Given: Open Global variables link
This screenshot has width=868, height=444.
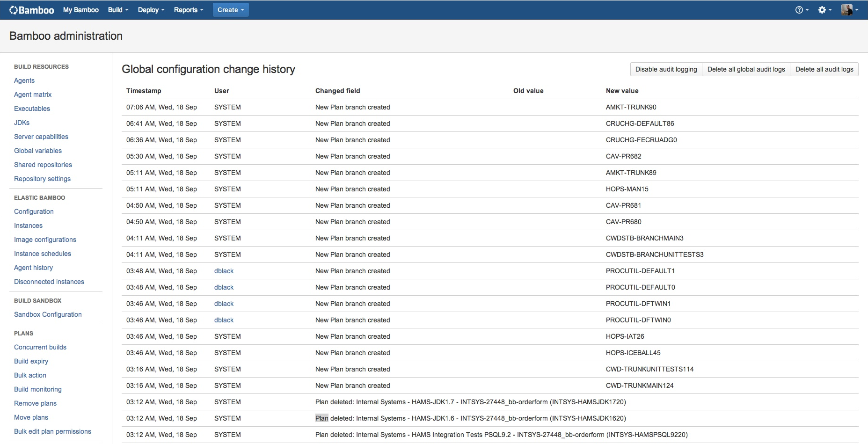Looking at the screenshot, I should point(38,151).
